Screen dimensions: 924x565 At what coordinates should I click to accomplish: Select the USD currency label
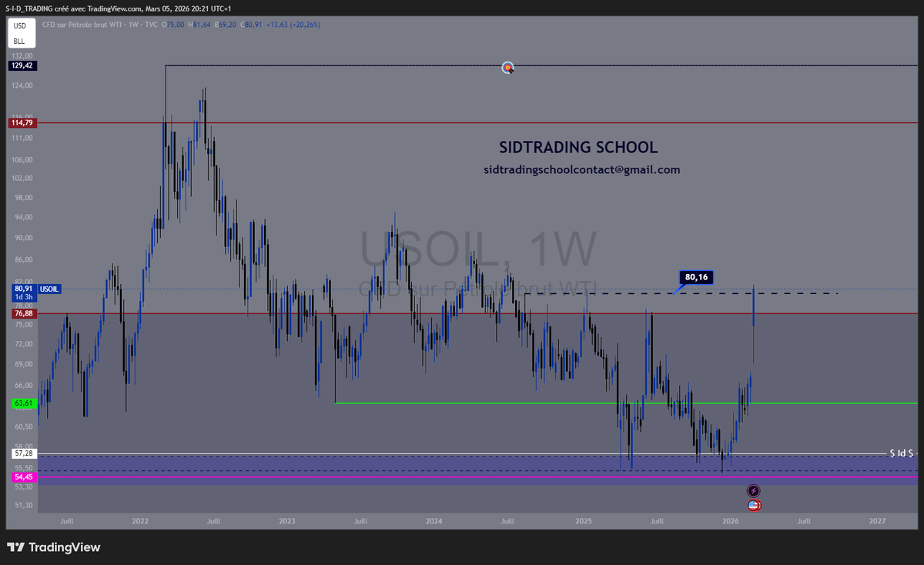19,25
